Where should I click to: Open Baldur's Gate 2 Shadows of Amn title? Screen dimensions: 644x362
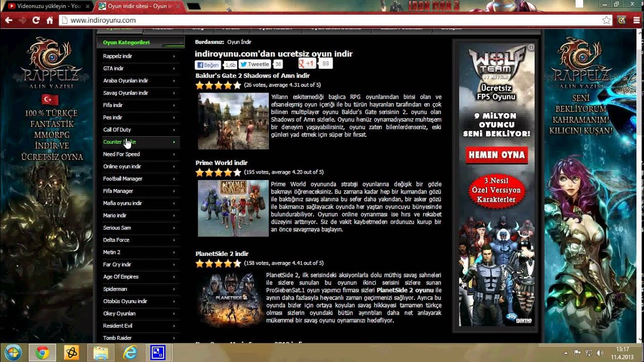[x=253, y=75]
